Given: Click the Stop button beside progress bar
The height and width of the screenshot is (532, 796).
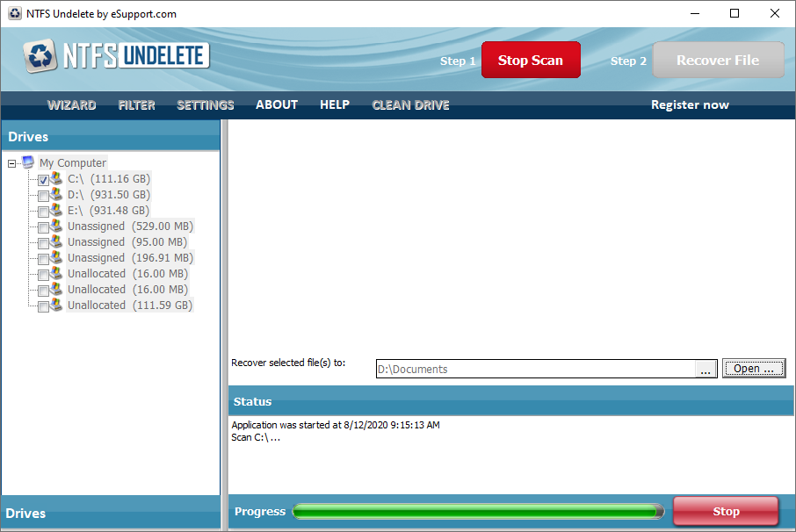Looking at the screenshot, I should [726, 511].
